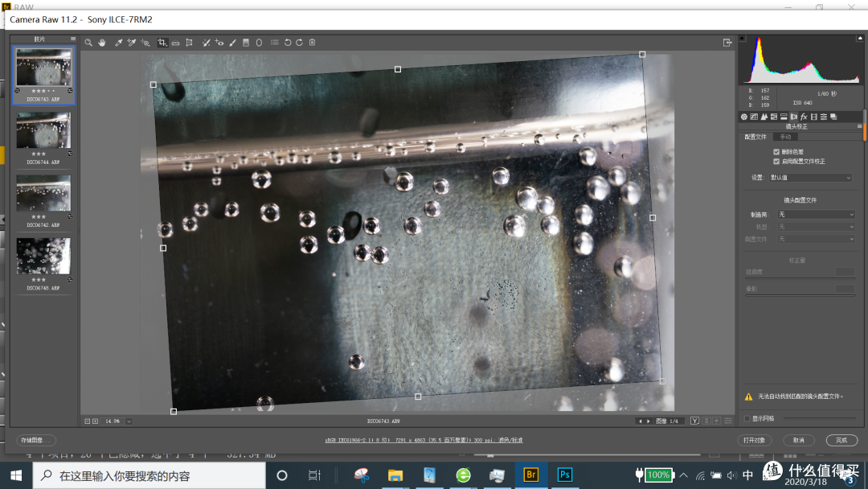Screen dimensions: 868x489
Task: Open the filmstrip panel menu
Action: coord(72,39)
